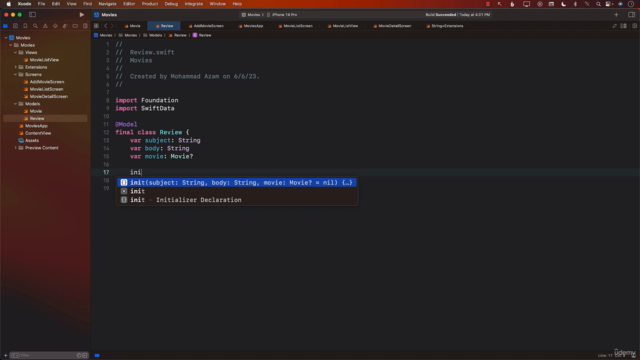640x360 pixels.
Task: Show the Issue navigator
Action: [45, 26]
